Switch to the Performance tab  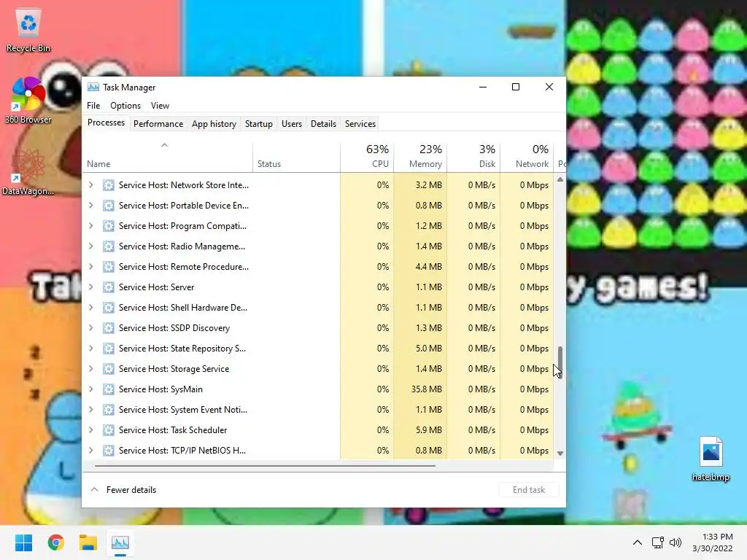click(x=158, y=124)
